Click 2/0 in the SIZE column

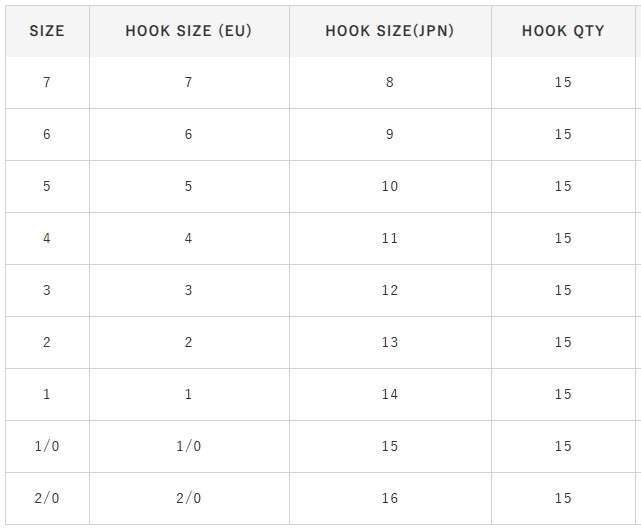[47, 498]
